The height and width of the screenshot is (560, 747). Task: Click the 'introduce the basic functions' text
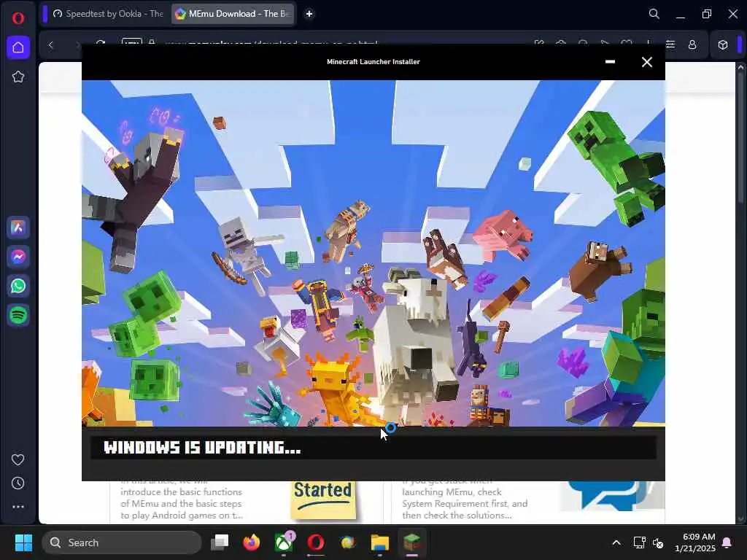pos(181,492)
